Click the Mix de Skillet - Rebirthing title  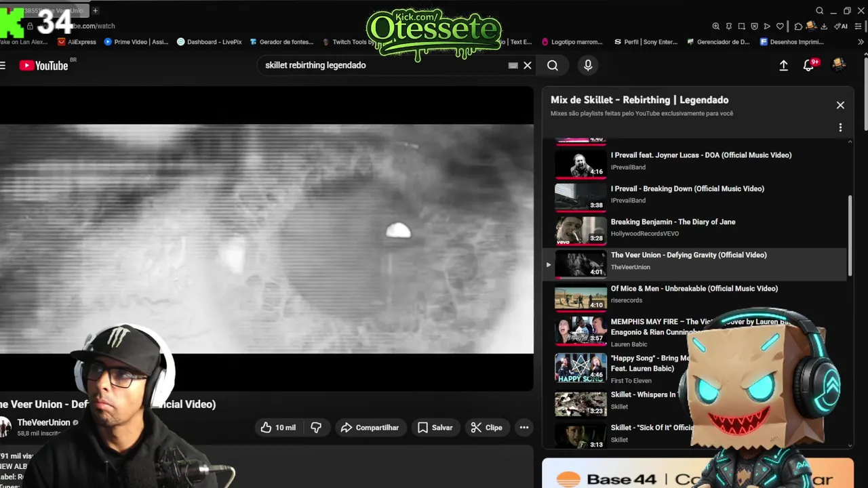[x=639, y=100]
